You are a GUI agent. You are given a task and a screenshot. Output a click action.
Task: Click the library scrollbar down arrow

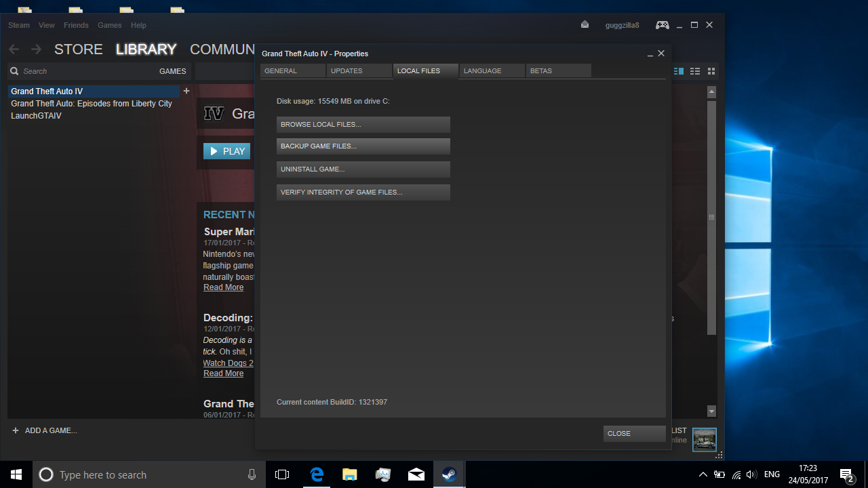coord(711,411)
